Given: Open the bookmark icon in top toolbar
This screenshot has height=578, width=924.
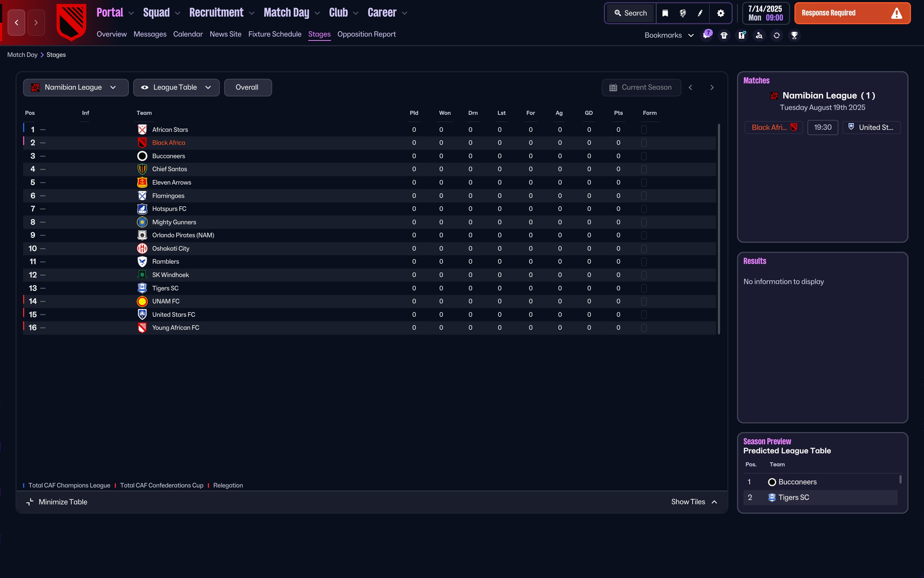Looking at the screenshot, I should [x=665, y=13].
